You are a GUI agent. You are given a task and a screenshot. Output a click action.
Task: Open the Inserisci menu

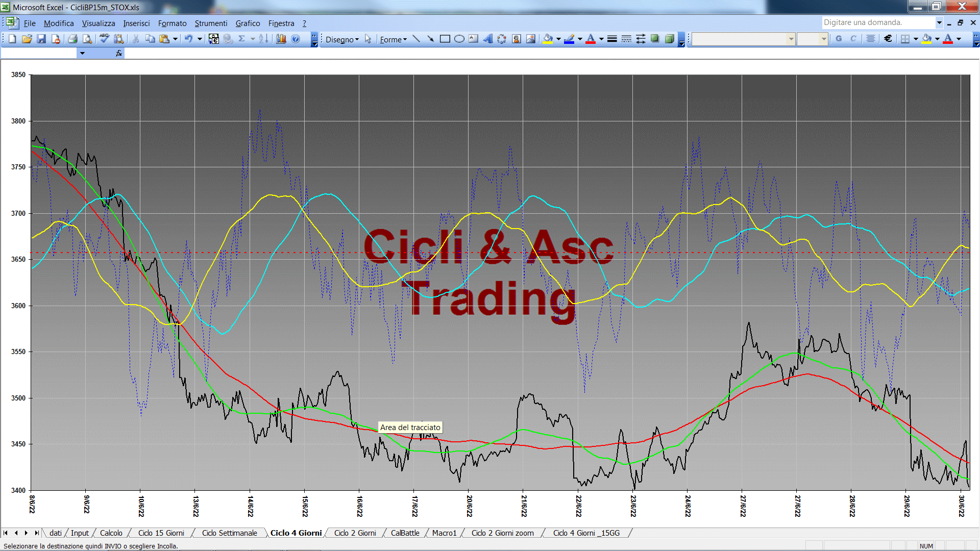click(136, 23)
